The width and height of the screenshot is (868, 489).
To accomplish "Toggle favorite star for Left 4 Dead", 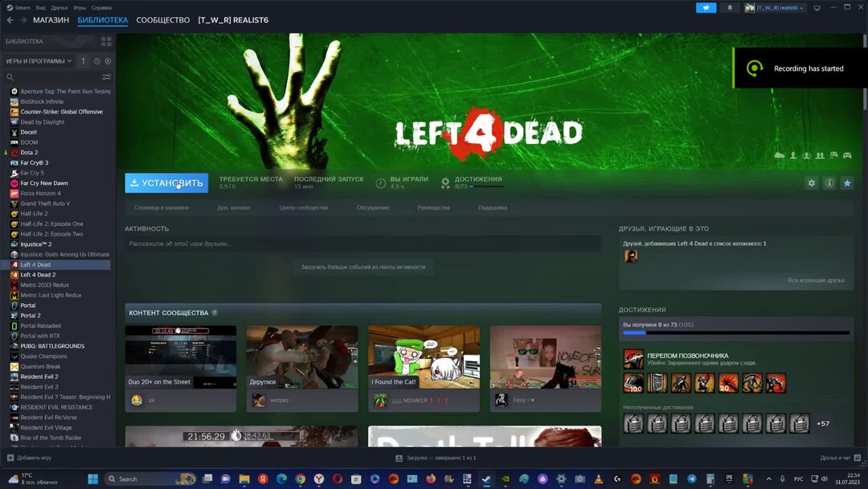I will point(847,183).
